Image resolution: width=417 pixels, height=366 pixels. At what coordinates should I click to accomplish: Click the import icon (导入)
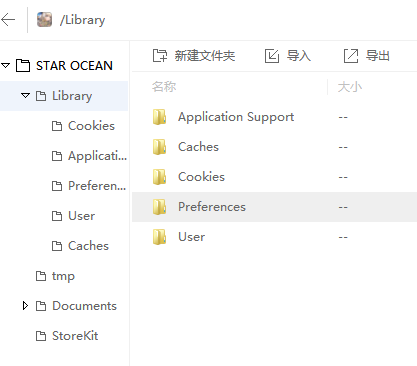pyautogui.click(x=272, y=56)
